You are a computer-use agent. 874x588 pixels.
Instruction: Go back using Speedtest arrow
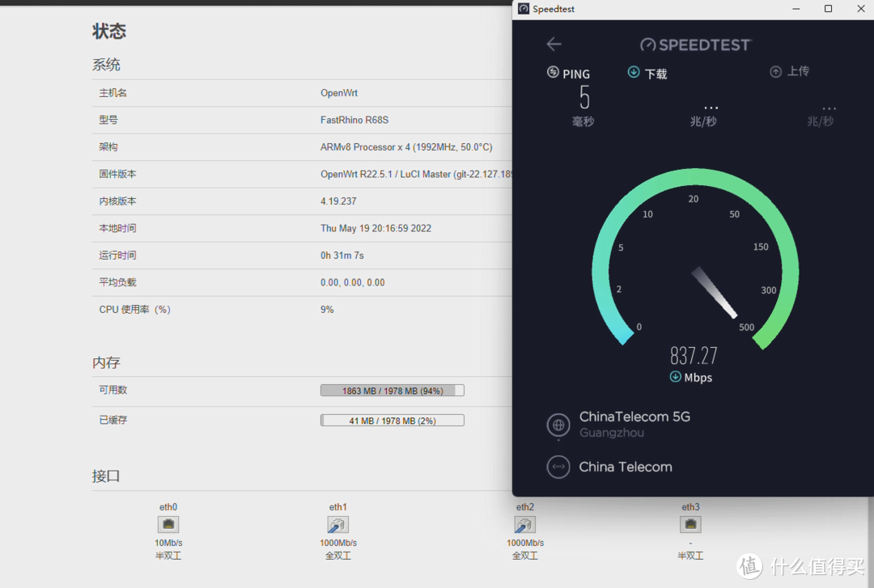pos(554,44)
